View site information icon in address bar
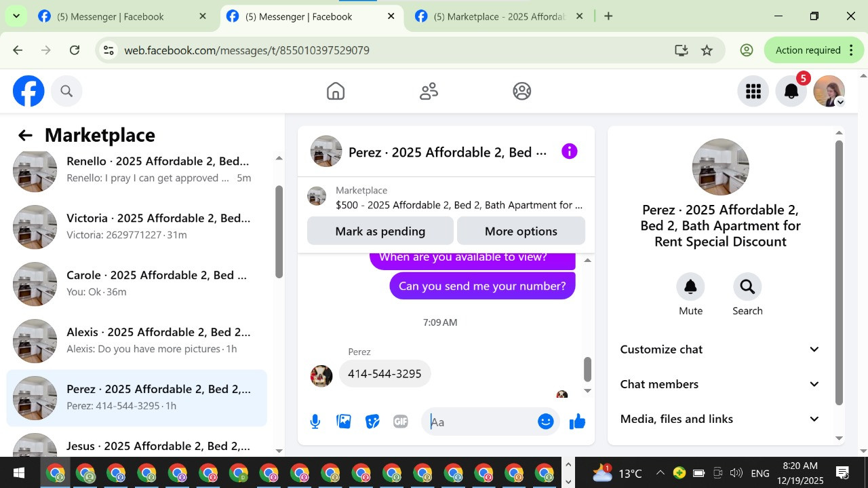Image resolution: width=868 pixels, height=488 pixels. click(108, 50)
